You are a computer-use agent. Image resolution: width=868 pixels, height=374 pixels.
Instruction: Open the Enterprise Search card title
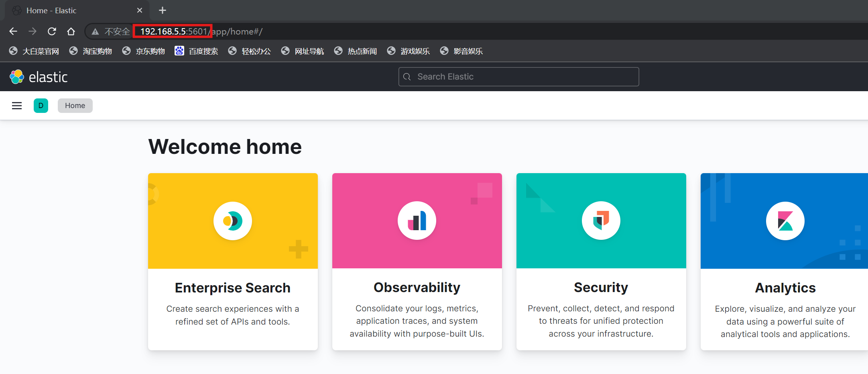[x=233, y=288]
